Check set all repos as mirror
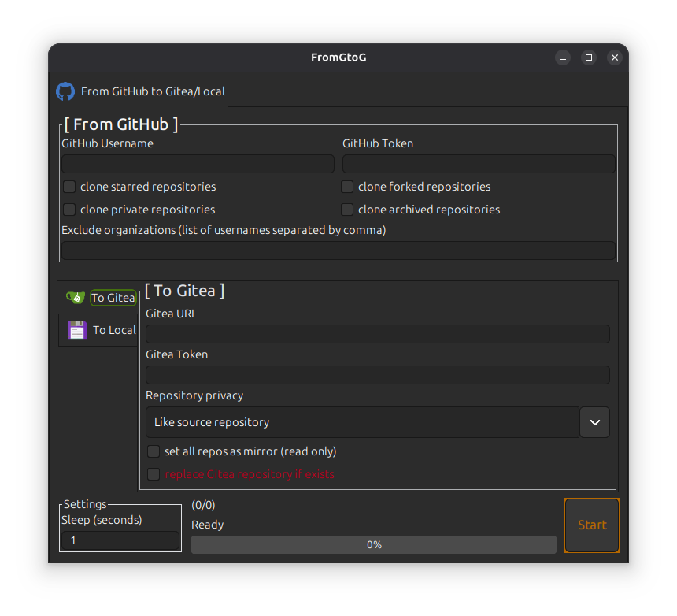The width and height of the screenshot is (677, 616). [154, 451]
